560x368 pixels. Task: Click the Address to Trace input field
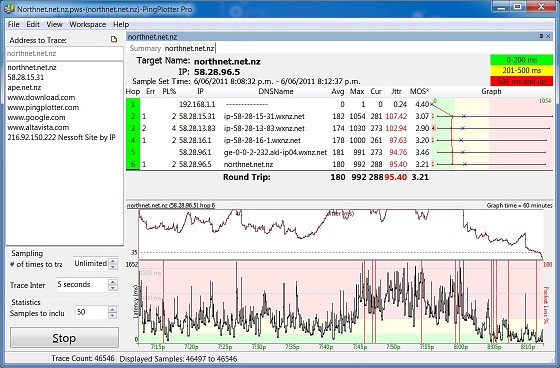(x=65, y=54)
